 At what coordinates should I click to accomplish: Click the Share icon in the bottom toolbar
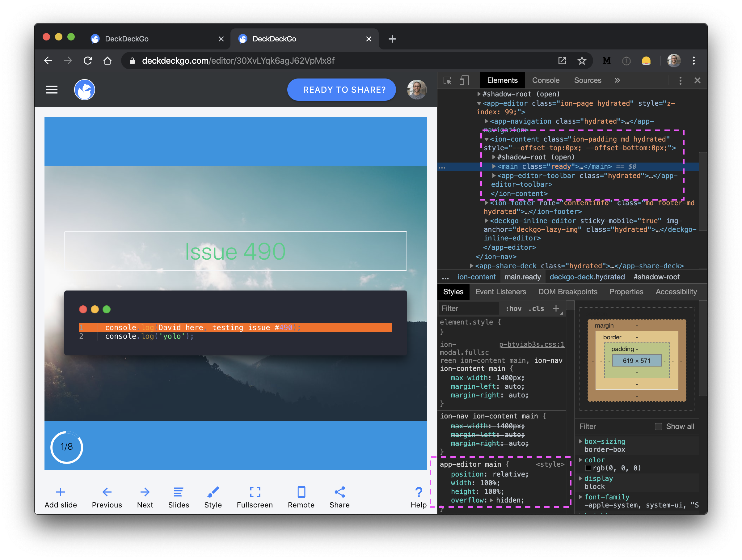coord(339,492)
